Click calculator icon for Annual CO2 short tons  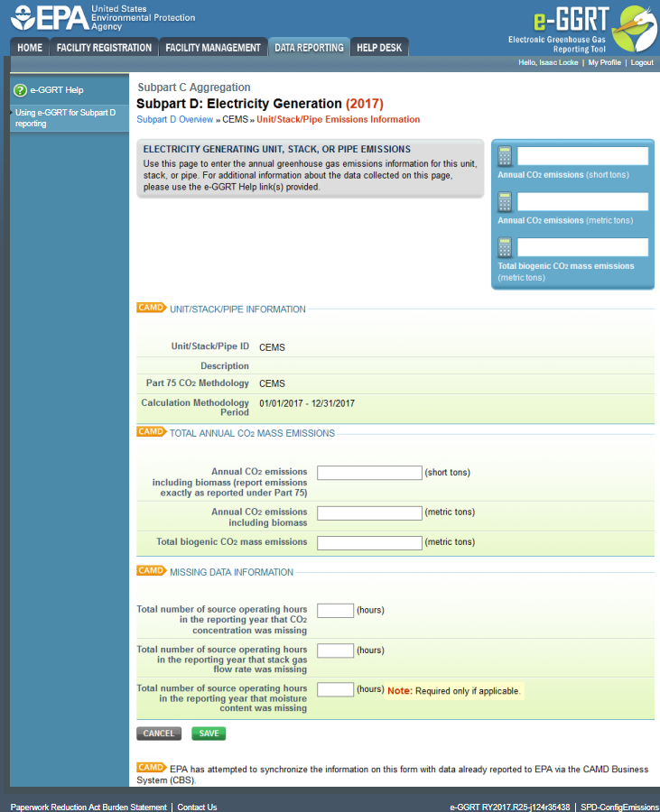tap(505, 156)
